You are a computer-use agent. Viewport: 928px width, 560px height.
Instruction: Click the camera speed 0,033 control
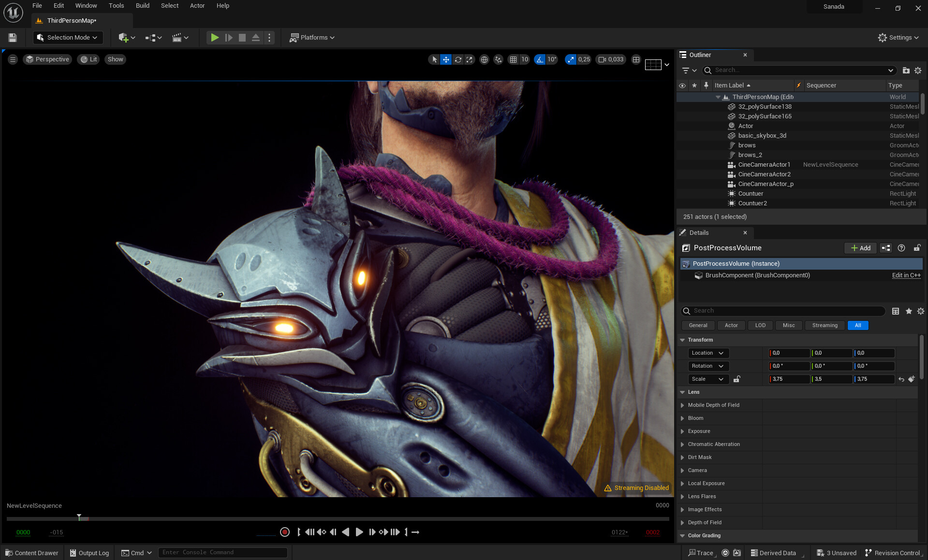(611, 59)
